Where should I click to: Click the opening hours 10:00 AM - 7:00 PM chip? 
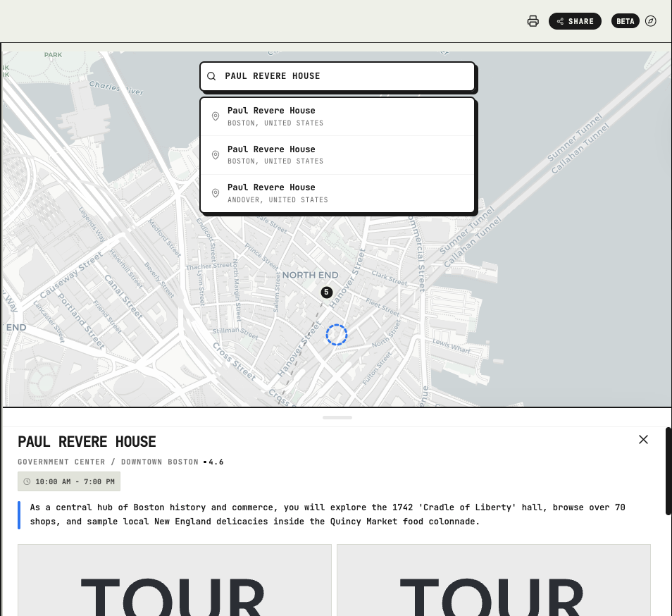point(69,481)
